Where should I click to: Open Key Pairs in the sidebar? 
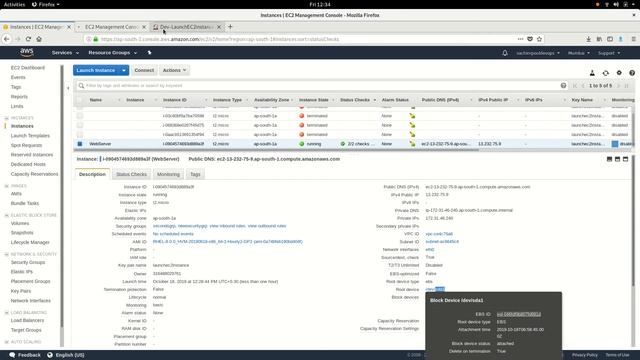[x=21, y=291]
